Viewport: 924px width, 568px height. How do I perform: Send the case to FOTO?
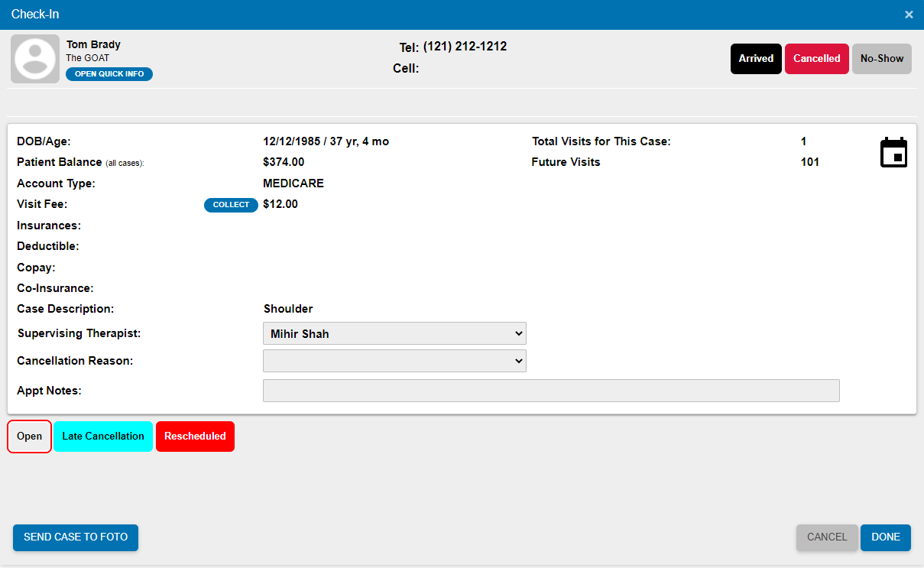(x=75, y=537)
